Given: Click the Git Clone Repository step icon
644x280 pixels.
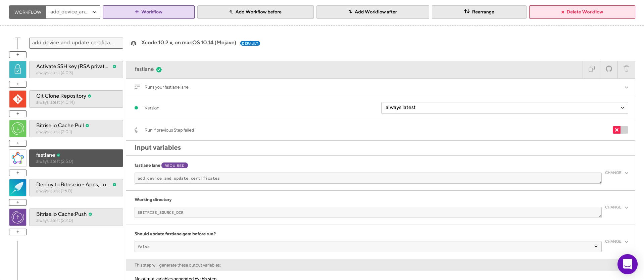Looking at the screenshot, I should point(18,99).
